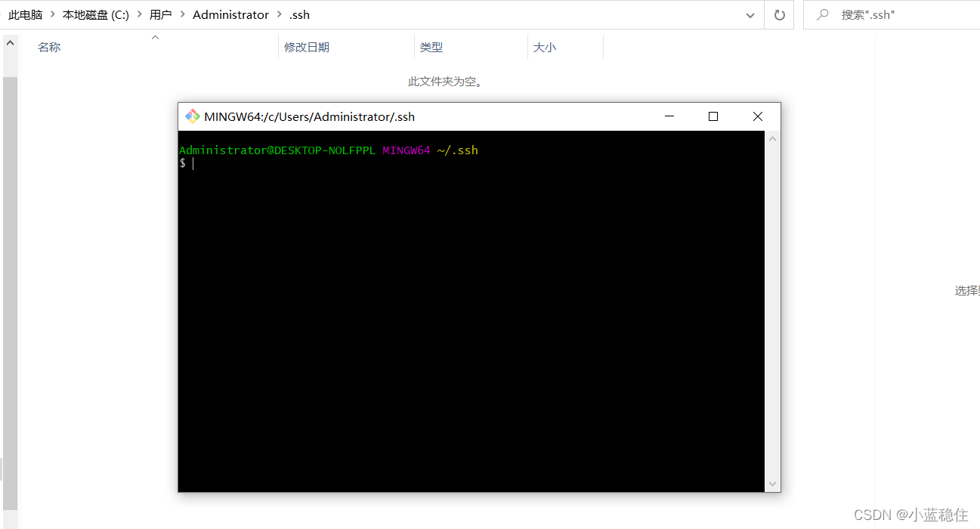Click the Git Bash icon in the MINGW64 title bar

point(193,116)
